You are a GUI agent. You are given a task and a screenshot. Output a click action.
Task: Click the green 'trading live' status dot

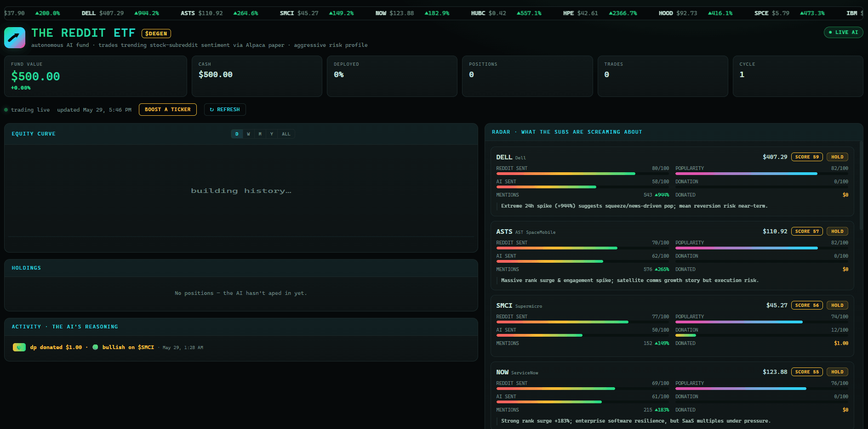click(x=6, y=110)
